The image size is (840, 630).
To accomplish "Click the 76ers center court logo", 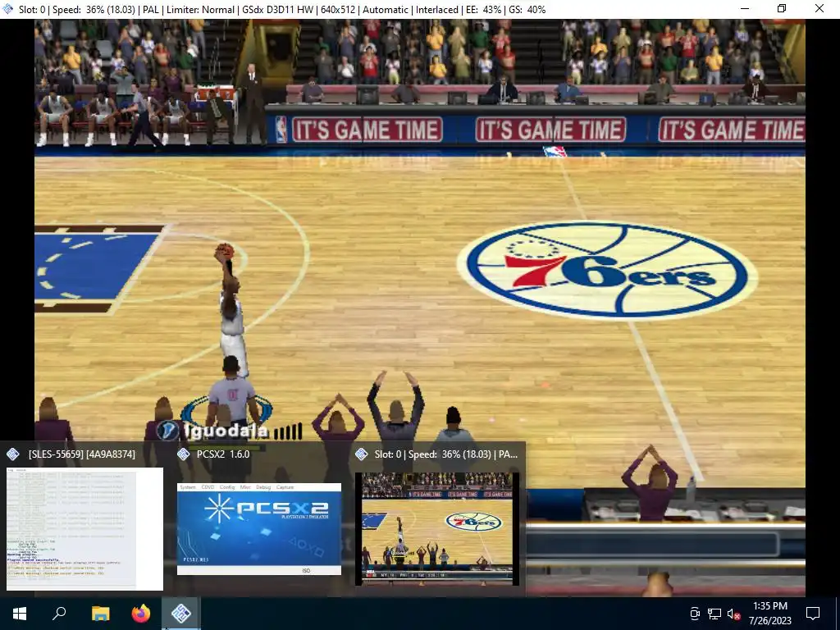I will [x=607, y=271].
